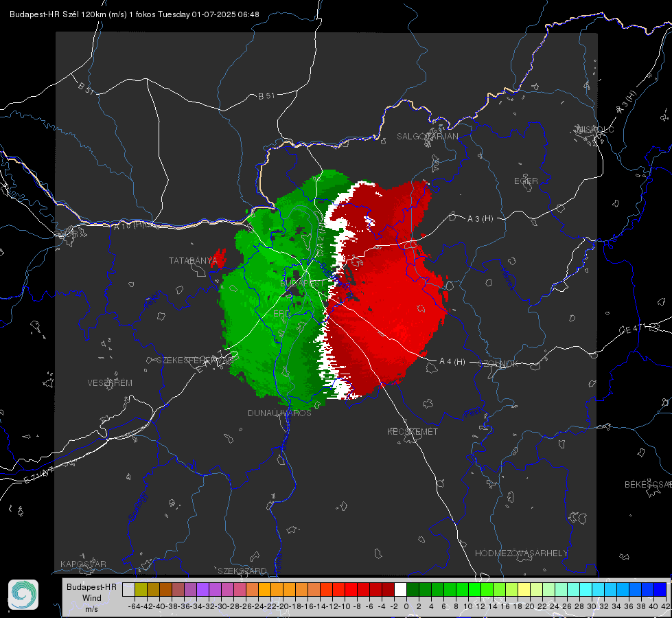Select the dark green swatch between 0 and 2
This screenshot has width=672, height=618.
click(x=413, y=589)
